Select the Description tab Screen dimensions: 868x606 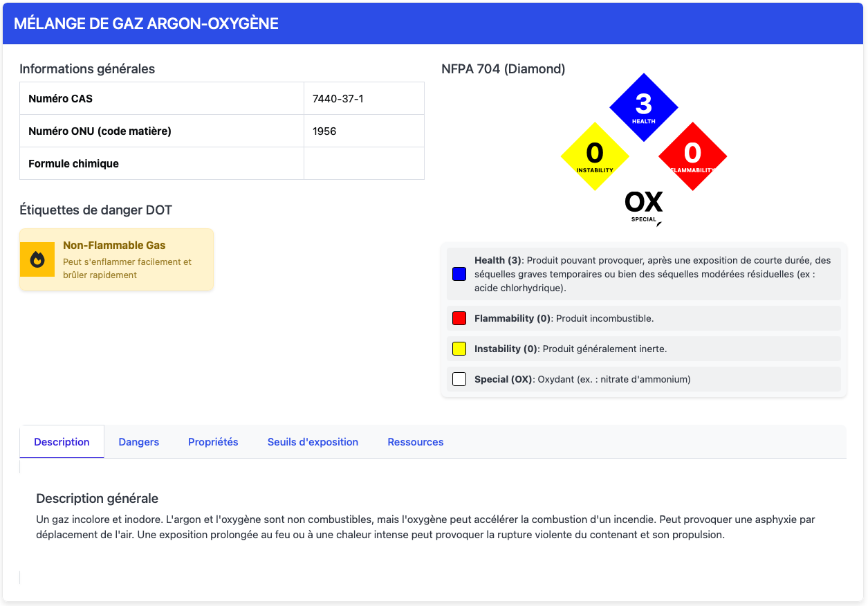(x=62, y=442)
